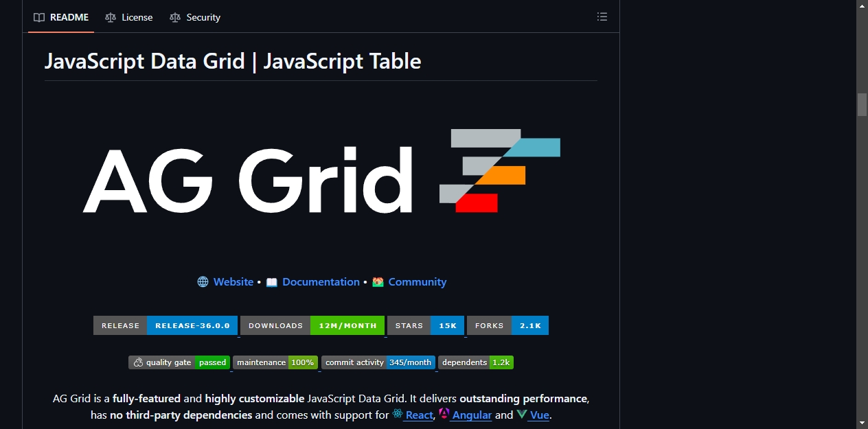The image size is (868, 429).
Task: Switch to the License tab
Action: click(x=129, y=17)
